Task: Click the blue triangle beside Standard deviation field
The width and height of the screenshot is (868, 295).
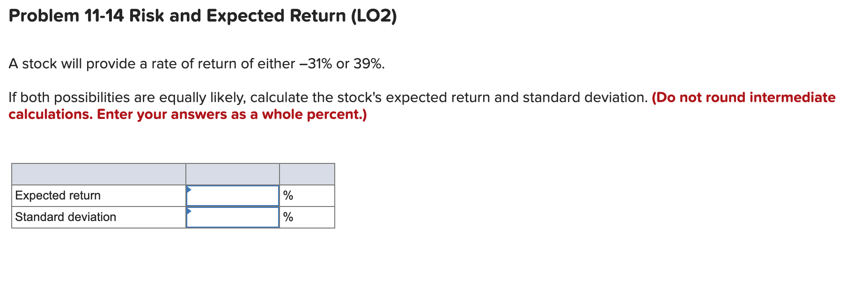Action: click(189, 210)
